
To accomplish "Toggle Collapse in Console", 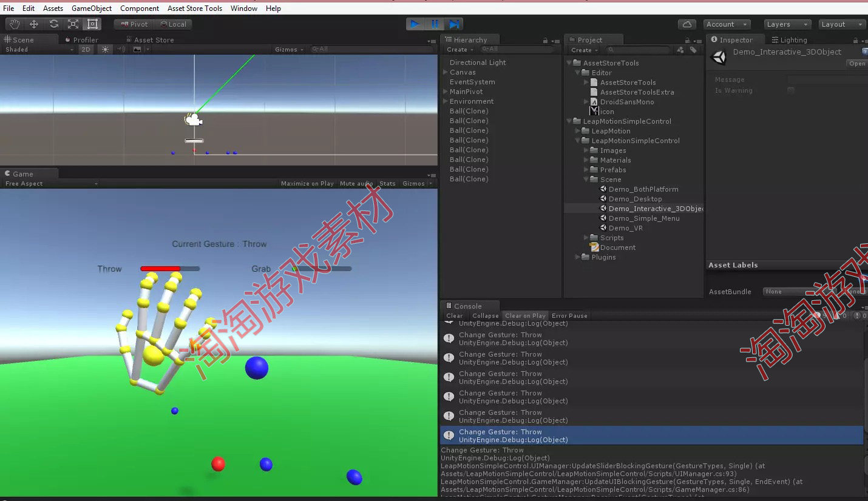I will point(485,315).
